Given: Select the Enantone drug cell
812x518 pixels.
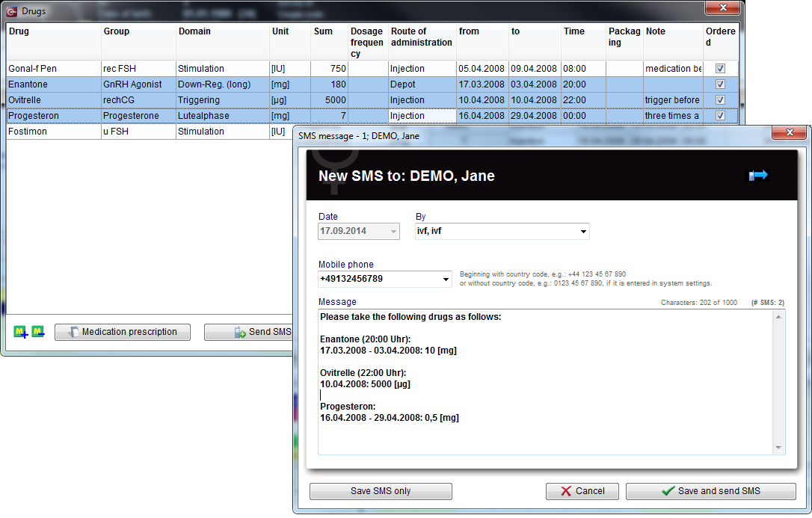Looking at the screenshot, I should pos(54,84).
